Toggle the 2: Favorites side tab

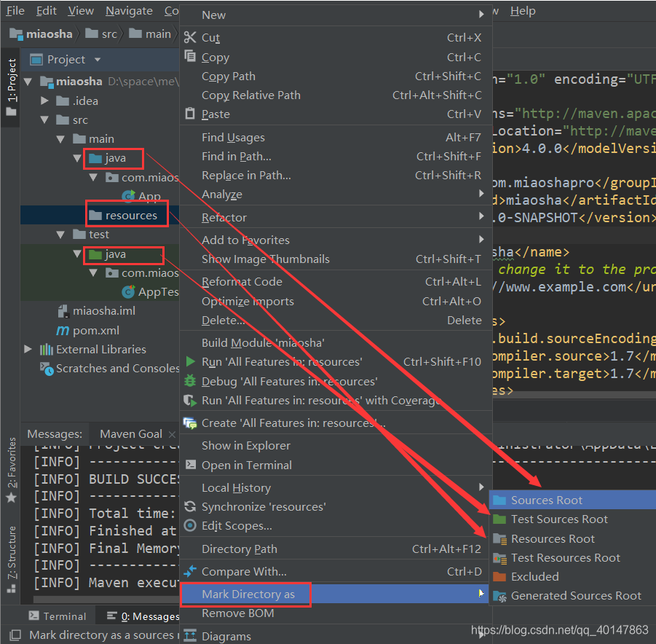pyautogui.click(x=12, y=470)
